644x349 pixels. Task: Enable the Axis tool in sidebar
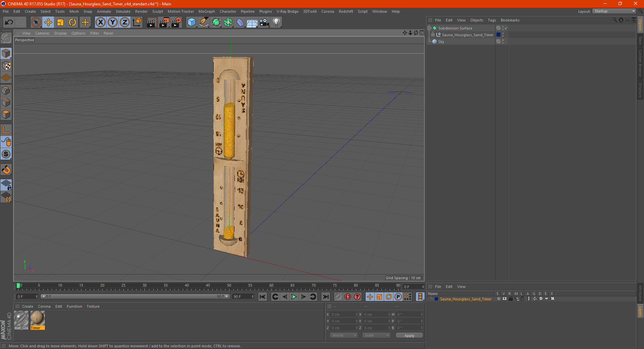pos(6,130)
